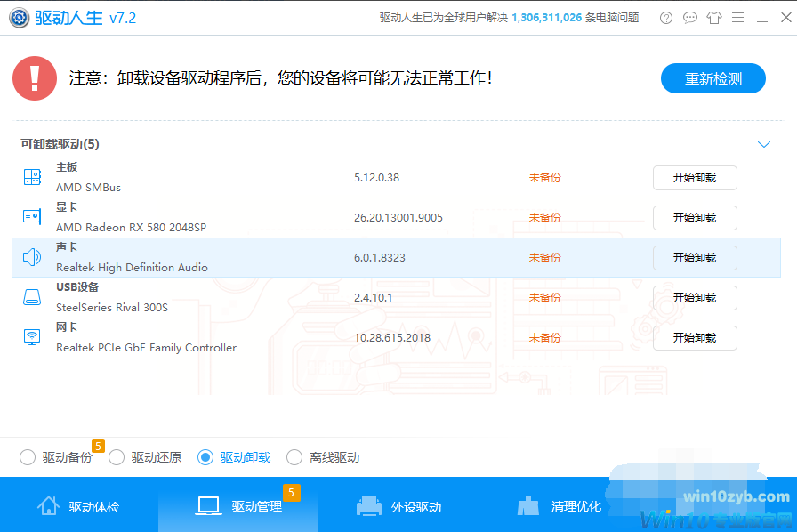Screen dimensions: 797x532
Task: Select the SteelSeries Rival 300S mouse icon
Action: (x=32, y=297)
